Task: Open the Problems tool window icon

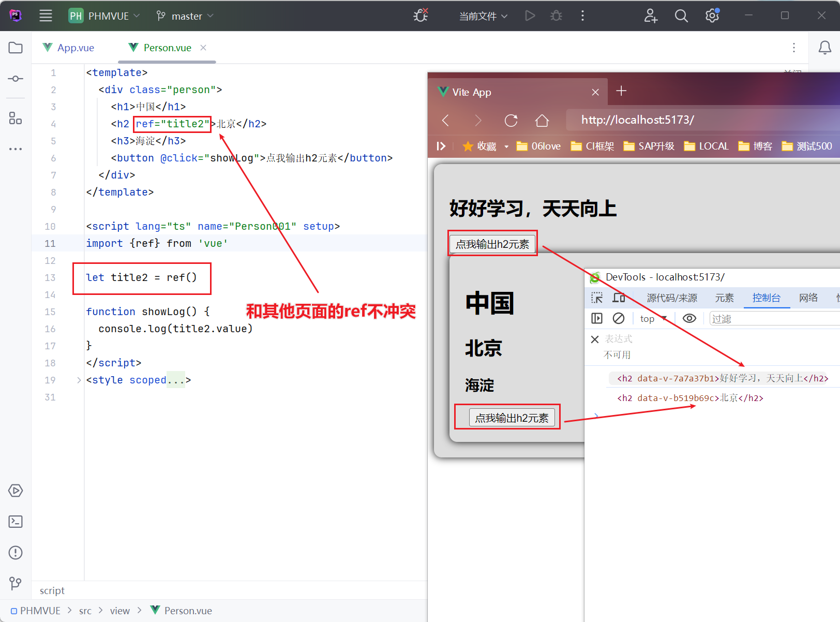Action: (x=16, y=553)
